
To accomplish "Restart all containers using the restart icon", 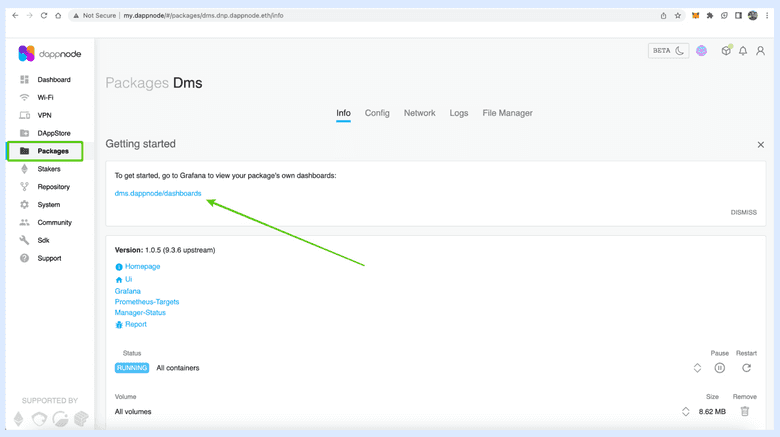I will pos(746,368).
